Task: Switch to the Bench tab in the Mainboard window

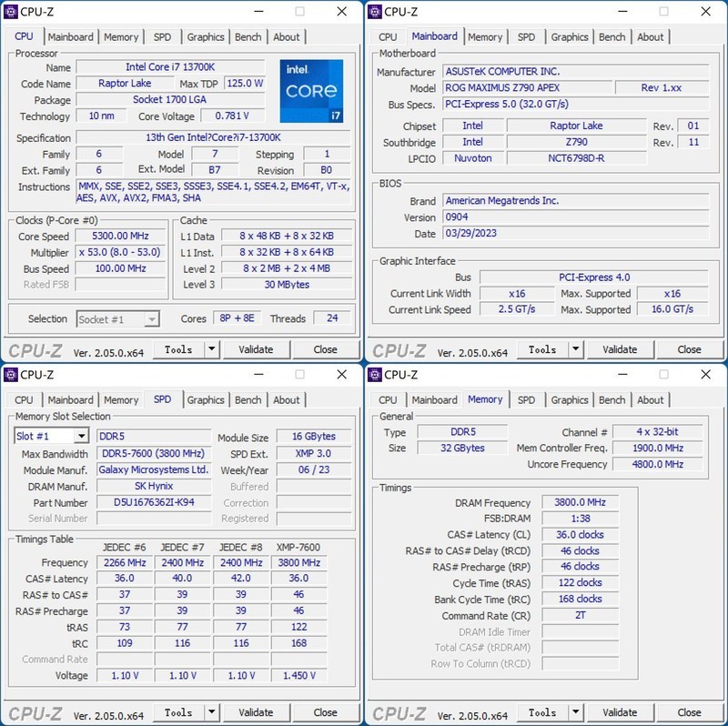Action: pos(612,36)
